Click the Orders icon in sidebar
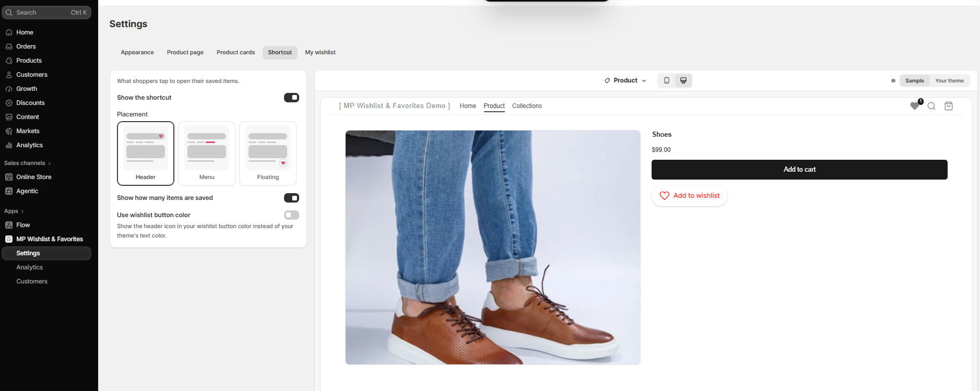The height and width of the screenshot is (391, 980). click(9, 46)
